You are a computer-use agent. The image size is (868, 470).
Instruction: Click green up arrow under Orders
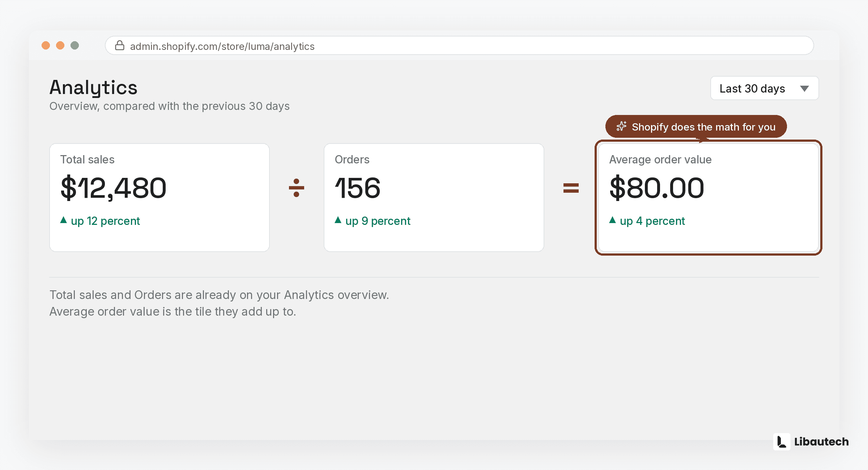click(x=338, y=220)
